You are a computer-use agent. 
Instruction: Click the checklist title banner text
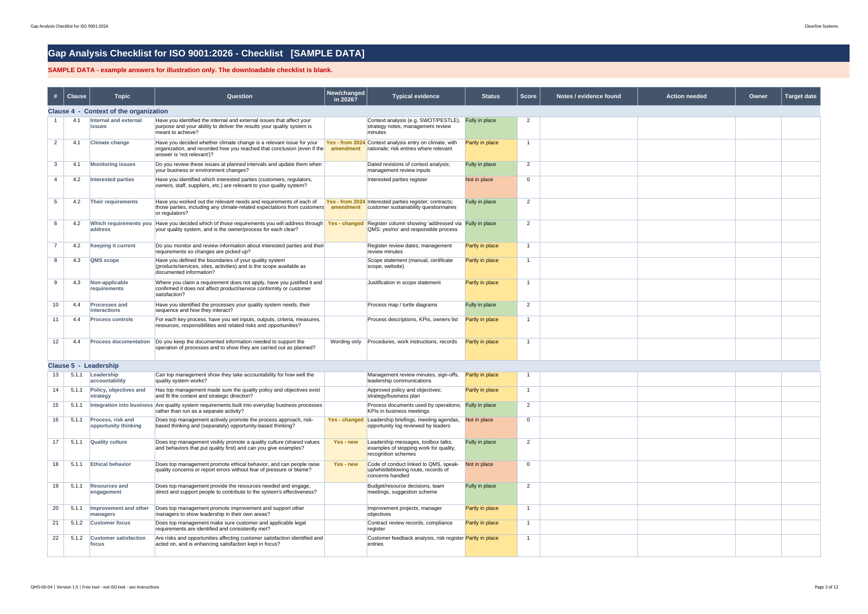tap(206, 53)
